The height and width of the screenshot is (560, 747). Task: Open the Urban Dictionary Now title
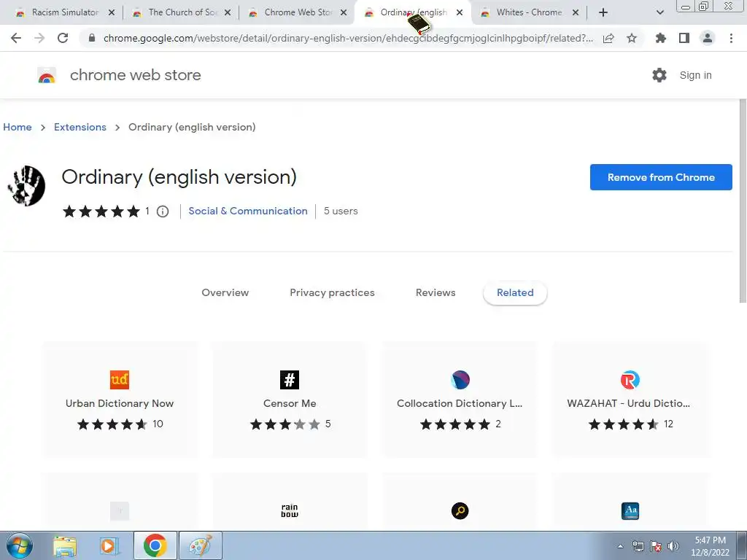click(x=120, y=403)
